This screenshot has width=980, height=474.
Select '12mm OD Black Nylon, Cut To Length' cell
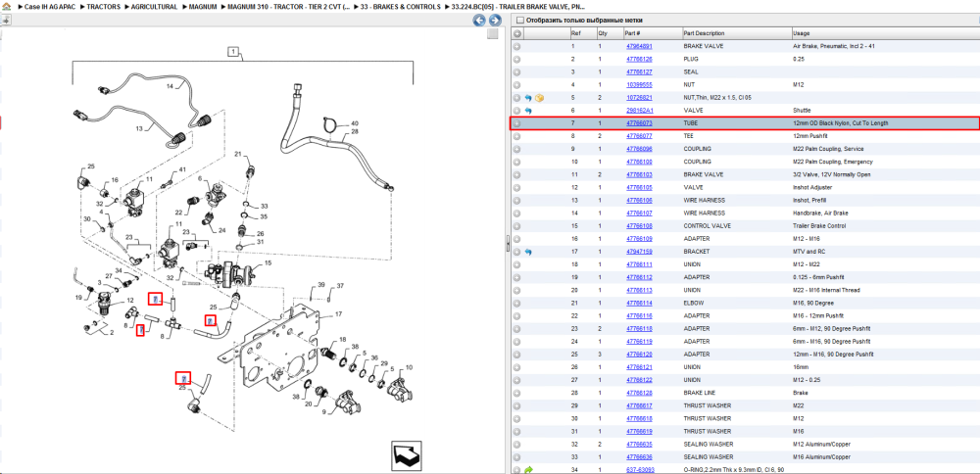pos(841,123)
